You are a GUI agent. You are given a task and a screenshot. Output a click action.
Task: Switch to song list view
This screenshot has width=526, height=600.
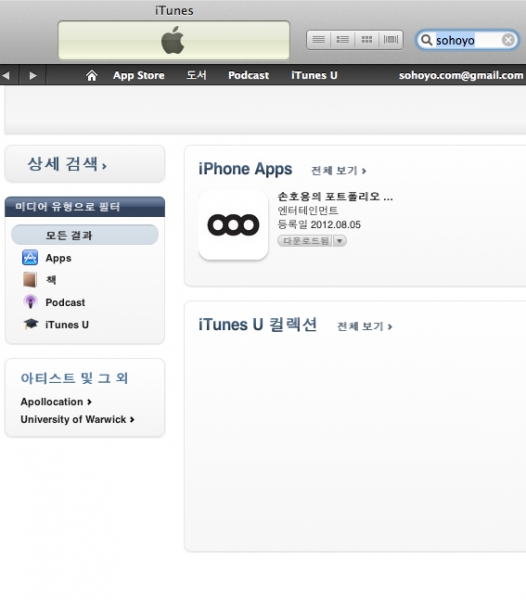[319, 39]
